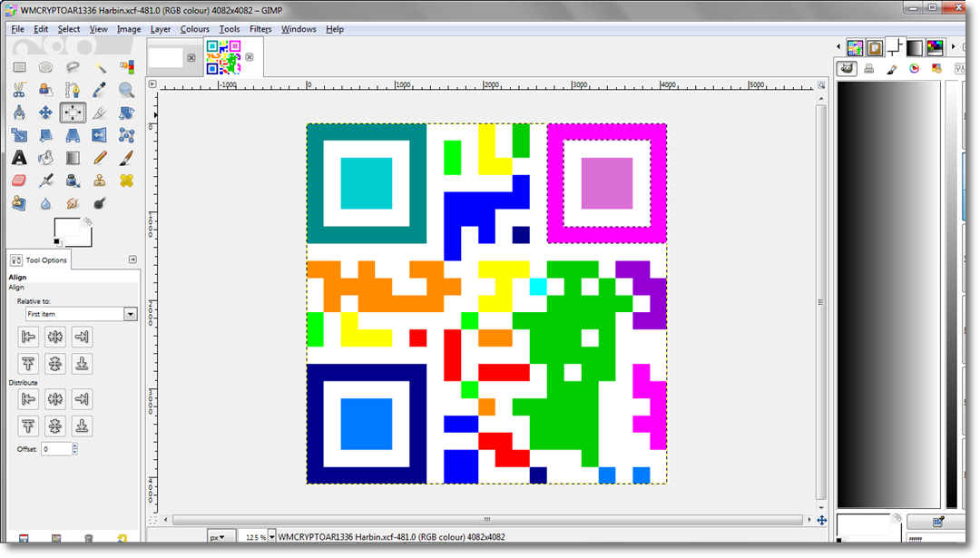Select the Bucket Fill tool
The height and width of the screenshot is (558, 980).
coord(45,158)
